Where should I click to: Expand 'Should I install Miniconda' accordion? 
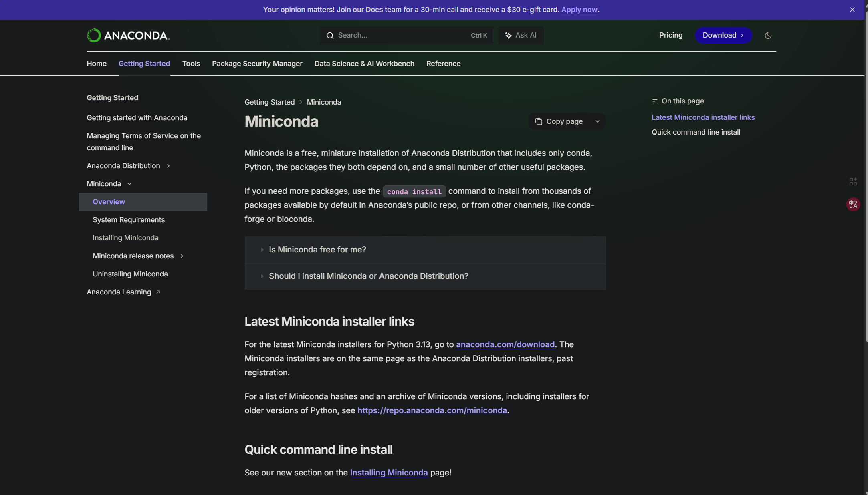tap(425, 276)
